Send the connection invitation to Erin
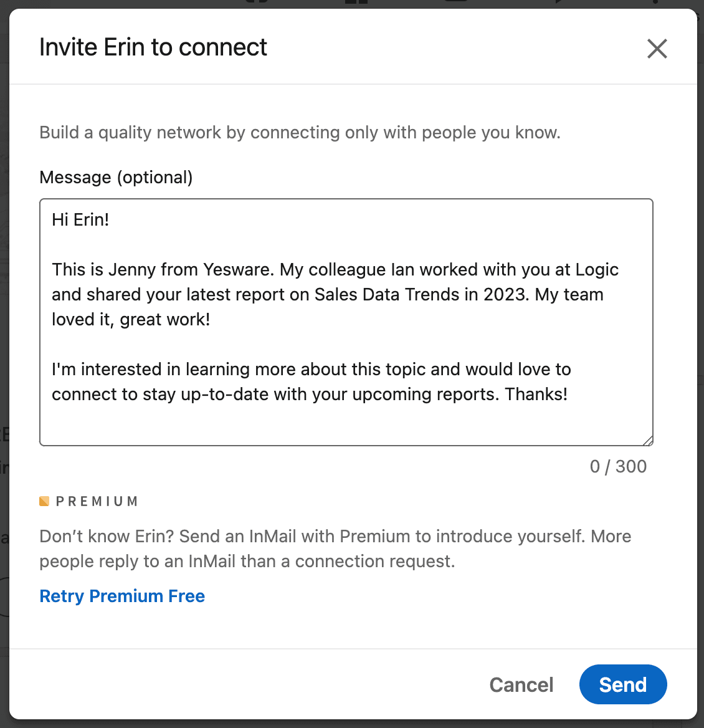This screenshot has width=704, height=728. tap(622, 684)
